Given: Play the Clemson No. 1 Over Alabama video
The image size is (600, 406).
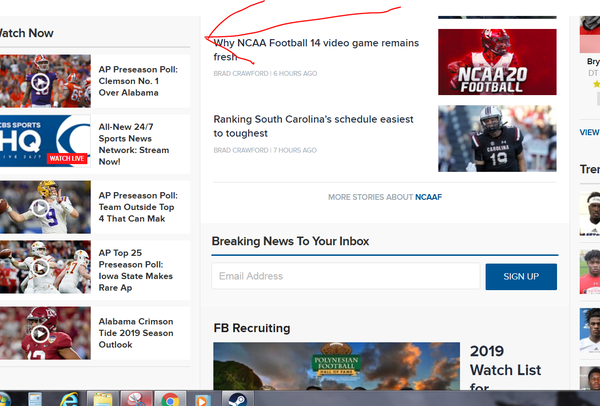Looking at the screenshot, I should [40, 81].
